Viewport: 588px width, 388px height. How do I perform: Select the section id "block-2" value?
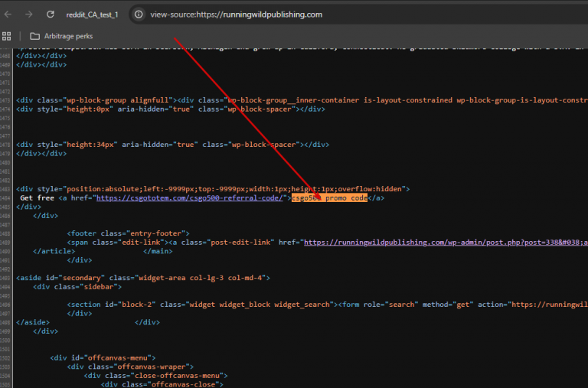coord(135,305)
